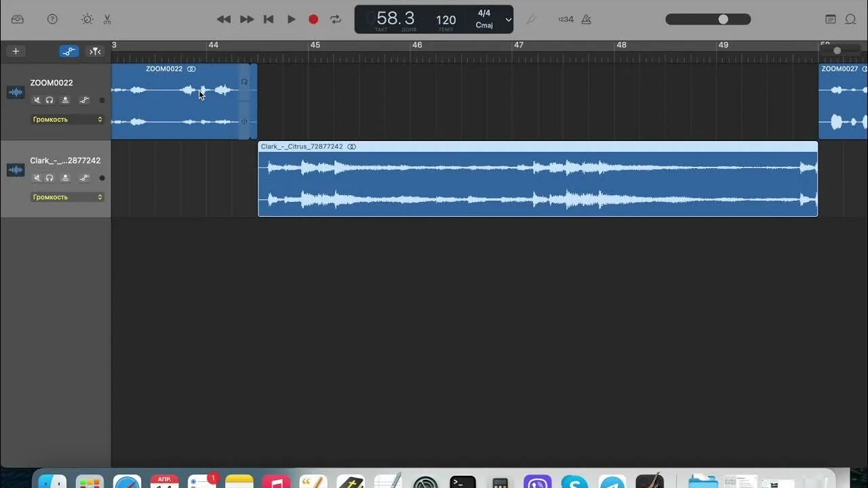Toggle Cycle loop mode
Viewport: 868px width, 488px height.
(336, 19)
